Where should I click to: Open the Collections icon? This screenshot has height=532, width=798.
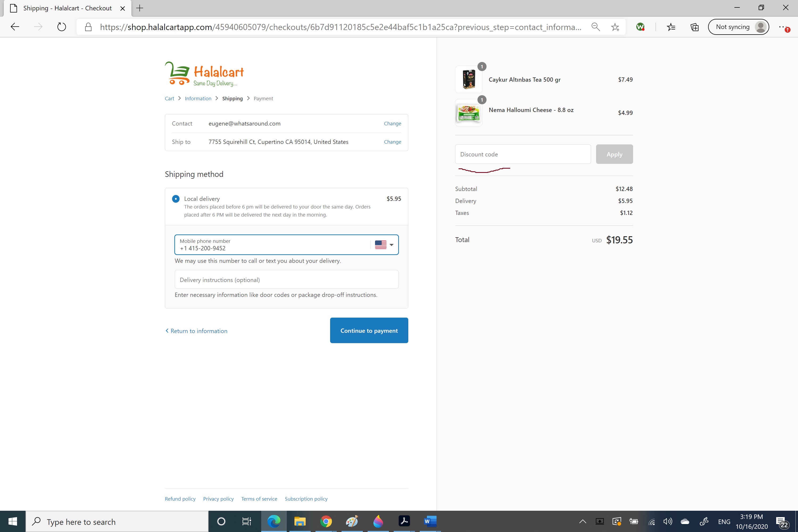pyautogui.click(x=695, y=27)
